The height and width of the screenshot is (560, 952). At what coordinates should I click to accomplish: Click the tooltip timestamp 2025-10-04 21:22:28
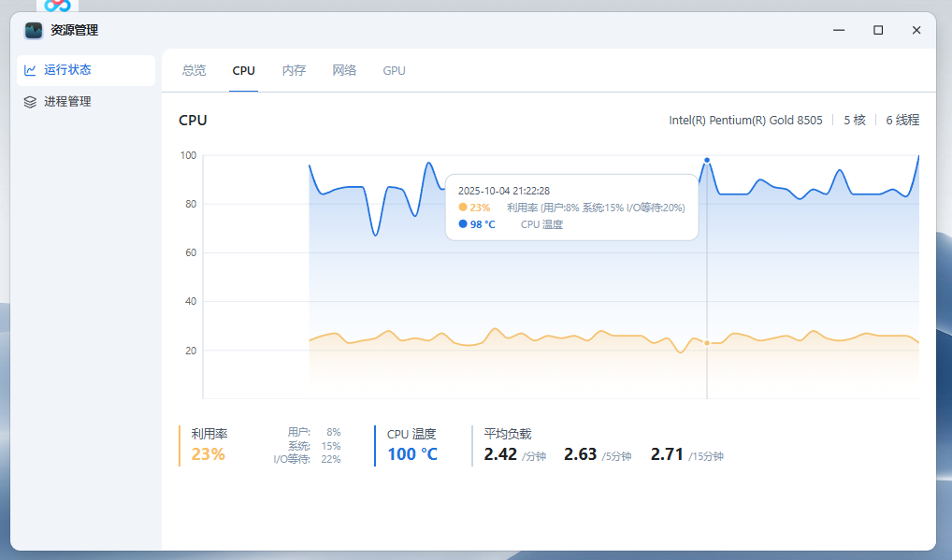point(504,191)
